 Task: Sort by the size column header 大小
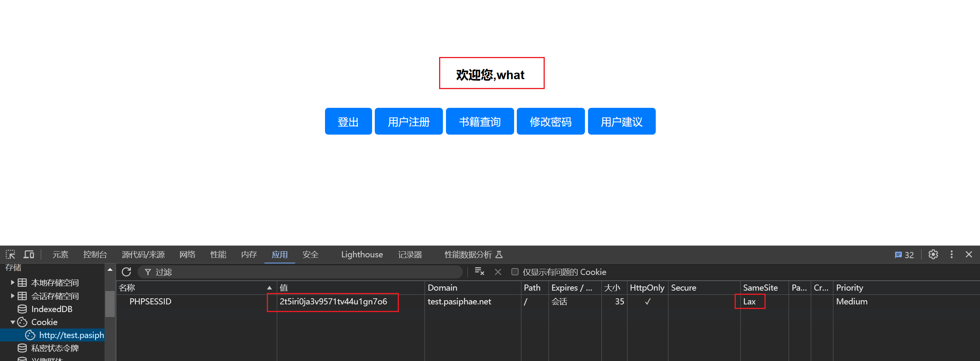(x=614, y=288)
